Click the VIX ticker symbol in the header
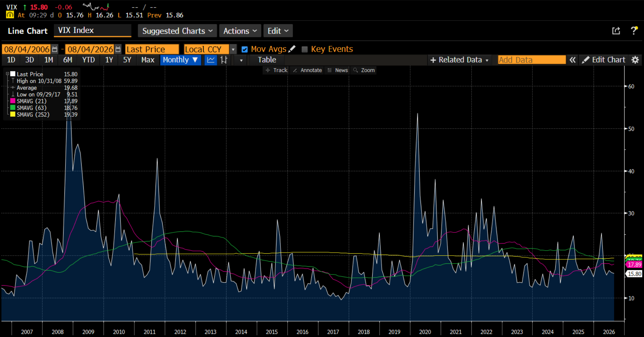This screenshot has width=644, height=337. tap(12, 7)
